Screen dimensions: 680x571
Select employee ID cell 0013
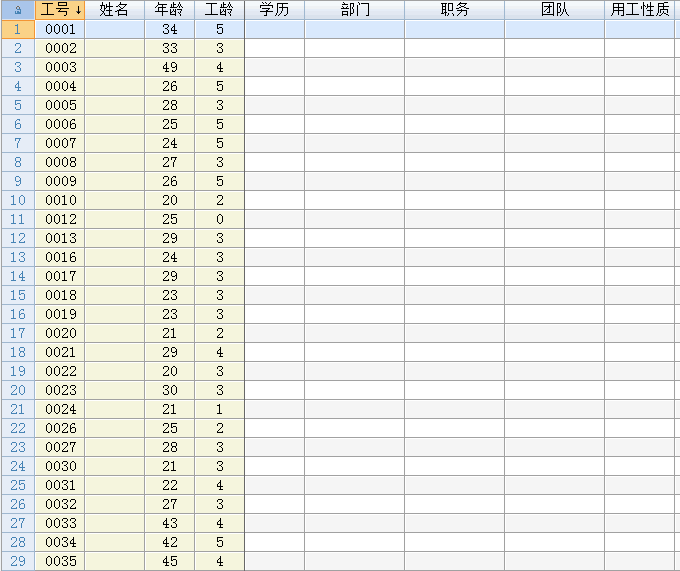coord(60,238)
